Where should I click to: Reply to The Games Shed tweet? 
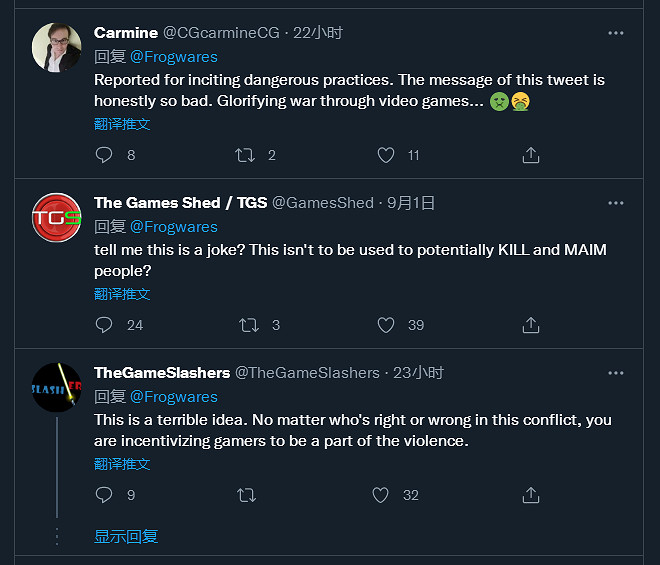pyautogui.click(x=104, y=325)
